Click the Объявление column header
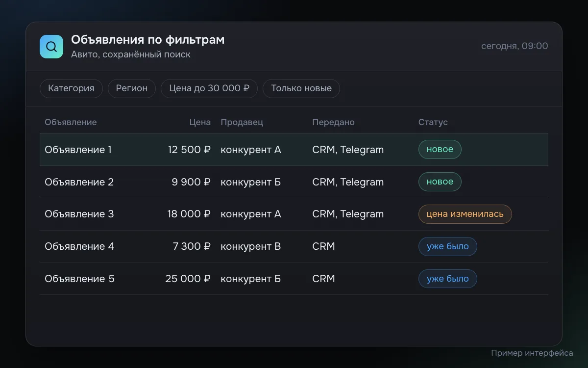 [x=71, y=122]
